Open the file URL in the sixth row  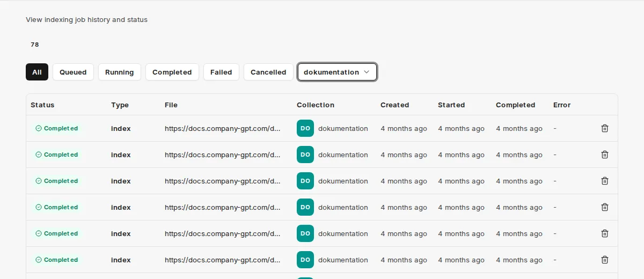click(x=222, y=260)
